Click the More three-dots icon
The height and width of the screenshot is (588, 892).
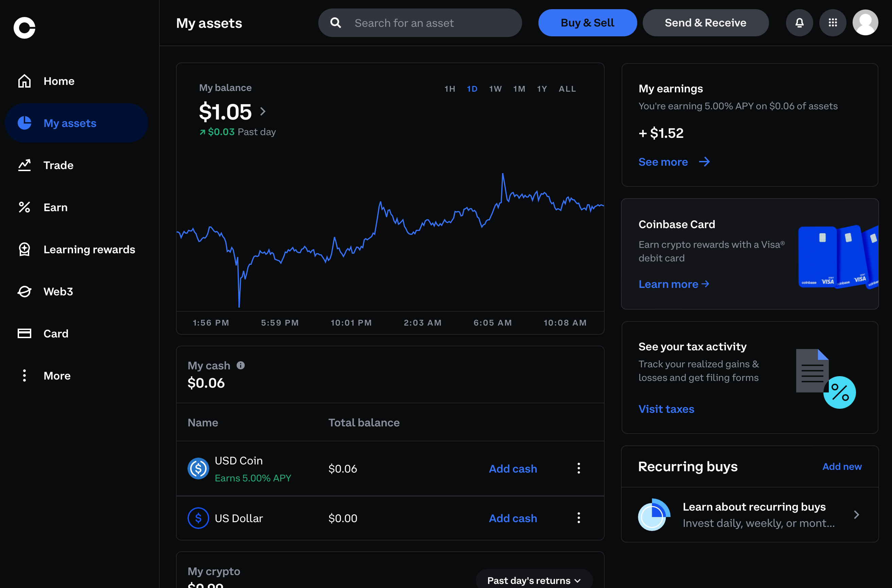click(x=24, y=375)
